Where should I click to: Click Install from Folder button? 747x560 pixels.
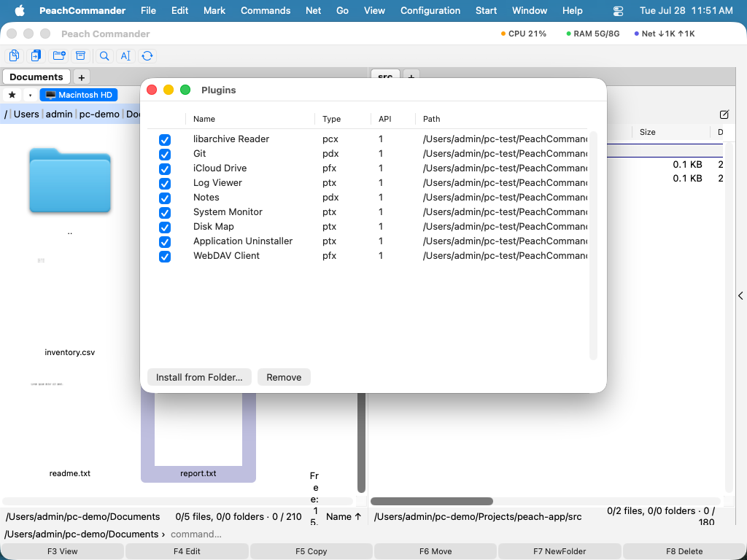click(x=199, y=377)
